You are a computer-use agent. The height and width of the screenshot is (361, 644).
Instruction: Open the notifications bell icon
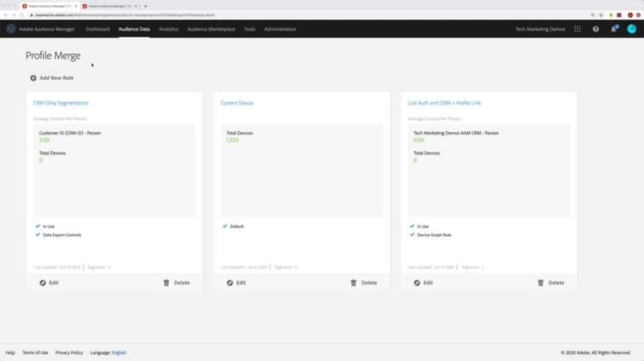(x=614, y=28)
